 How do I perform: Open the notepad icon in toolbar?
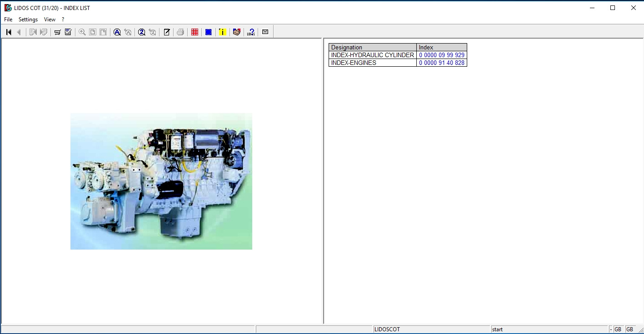point(167,32)
